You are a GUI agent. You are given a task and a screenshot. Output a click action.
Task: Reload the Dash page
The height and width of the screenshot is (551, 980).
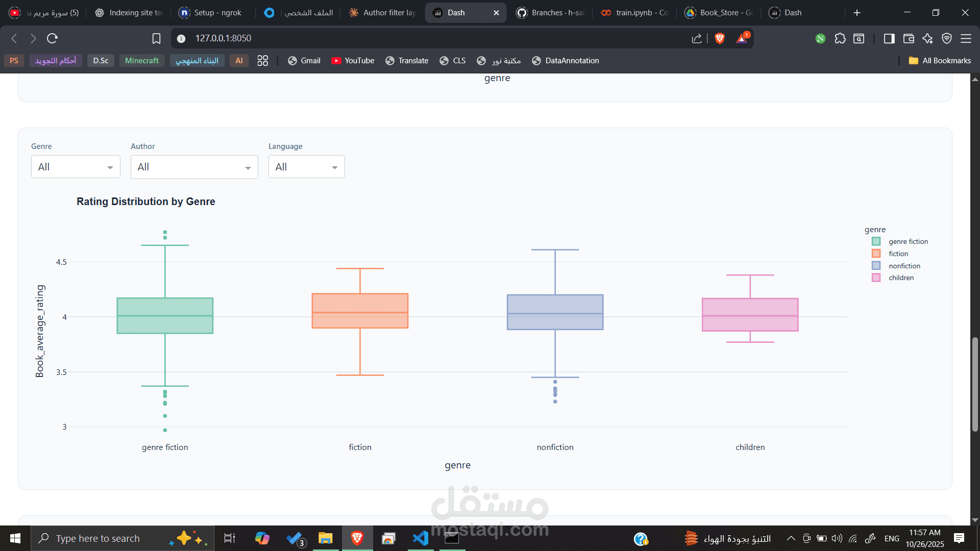pyautogui.click(x=52, y=38)
